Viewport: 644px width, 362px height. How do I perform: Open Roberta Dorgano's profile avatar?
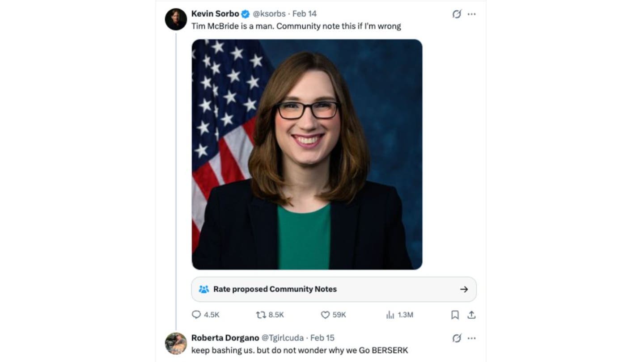click(176, 343)
